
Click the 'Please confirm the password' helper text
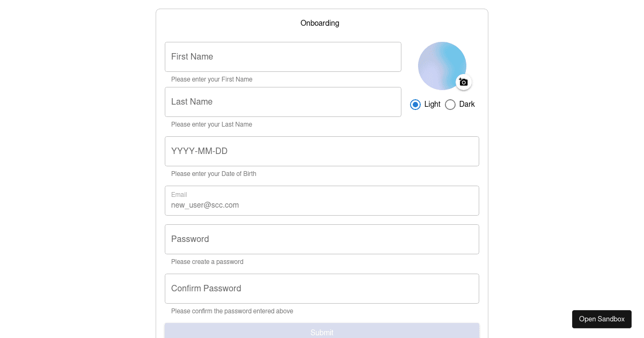point(232,311)
